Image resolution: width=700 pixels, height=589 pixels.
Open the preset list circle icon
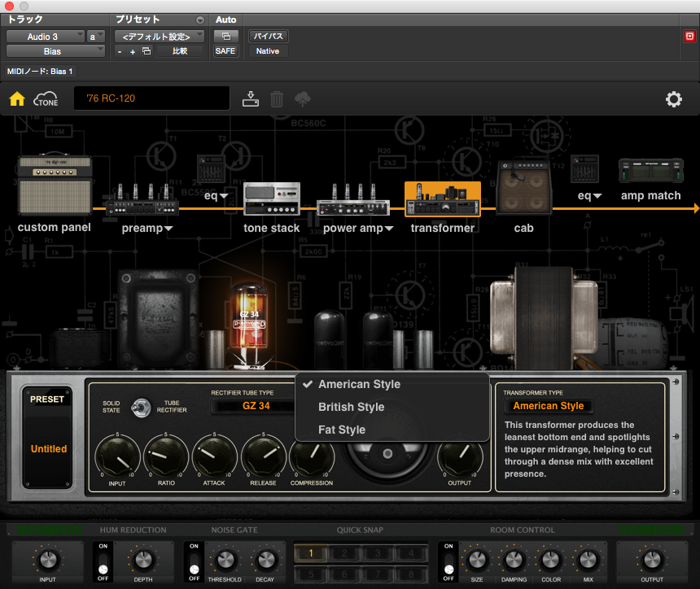tap(200, 20)
